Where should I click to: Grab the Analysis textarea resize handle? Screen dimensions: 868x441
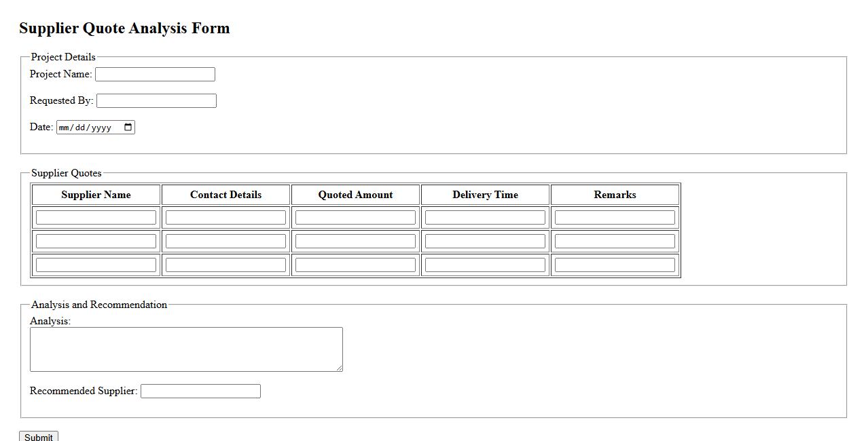(x=339, y=368)
